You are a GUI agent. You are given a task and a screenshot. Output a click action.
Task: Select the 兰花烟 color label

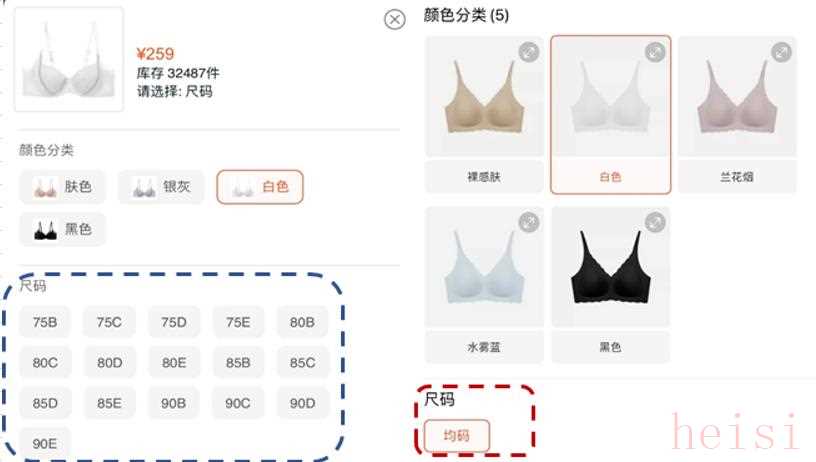coord(737,177)
